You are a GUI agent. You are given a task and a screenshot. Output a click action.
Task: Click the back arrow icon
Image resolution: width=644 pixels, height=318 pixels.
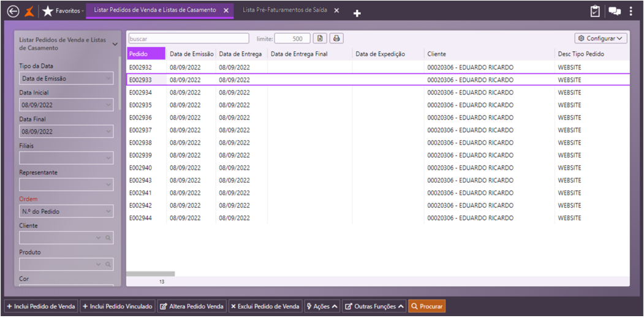pyautogui.click(x=13, y=12)
